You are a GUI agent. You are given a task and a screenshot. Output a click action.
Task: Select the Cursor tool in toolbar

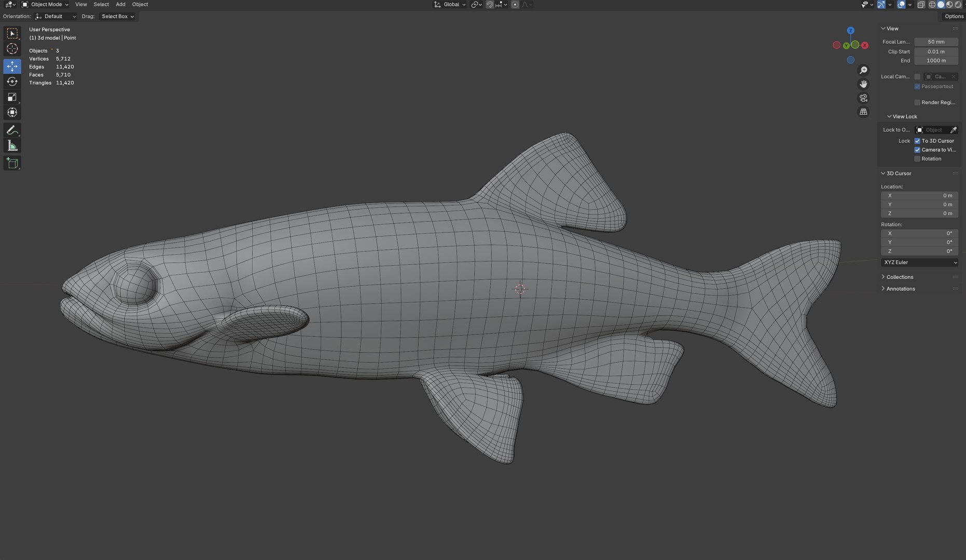click(12, 49)
